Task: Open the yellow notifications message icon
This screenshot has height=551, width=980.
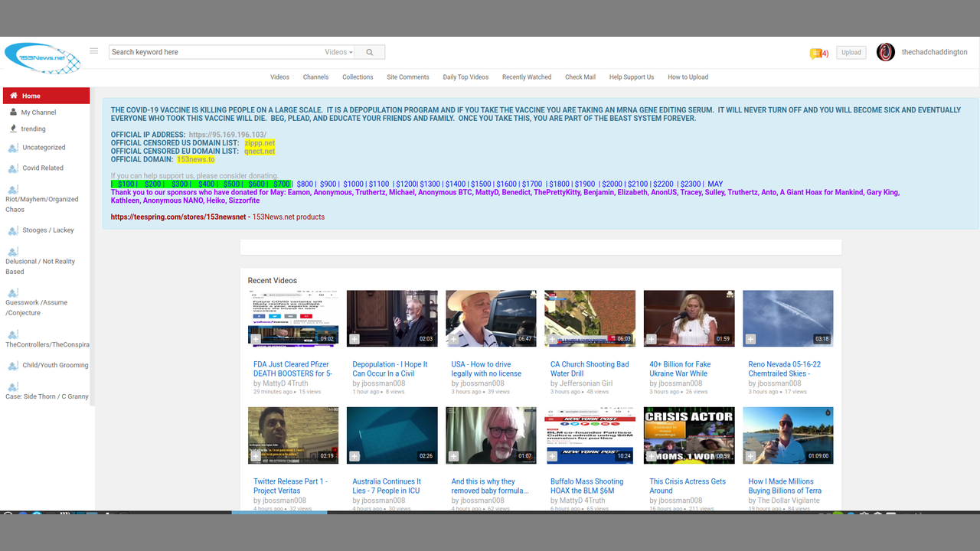Action: [x=815, y=54]
